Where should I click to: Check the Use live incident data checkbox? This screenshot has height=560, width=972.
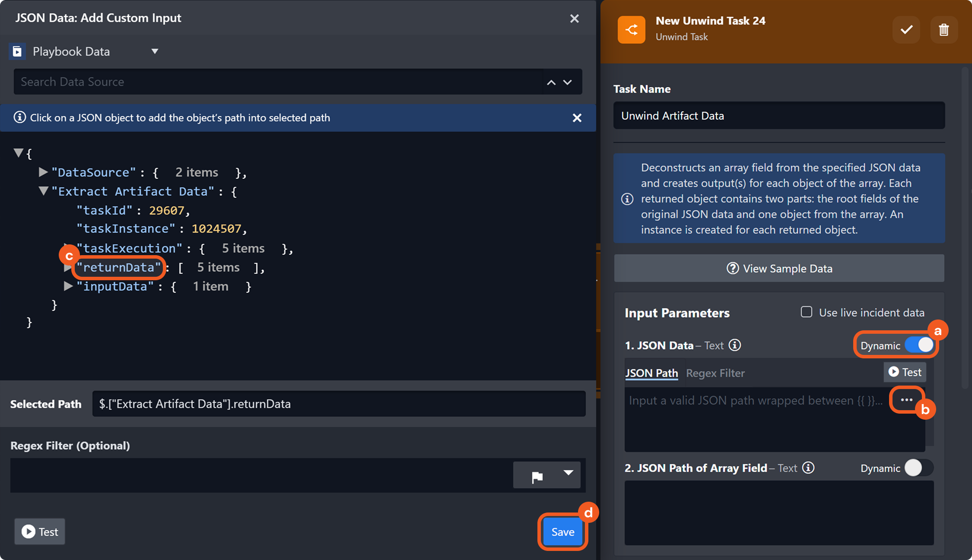806,312
